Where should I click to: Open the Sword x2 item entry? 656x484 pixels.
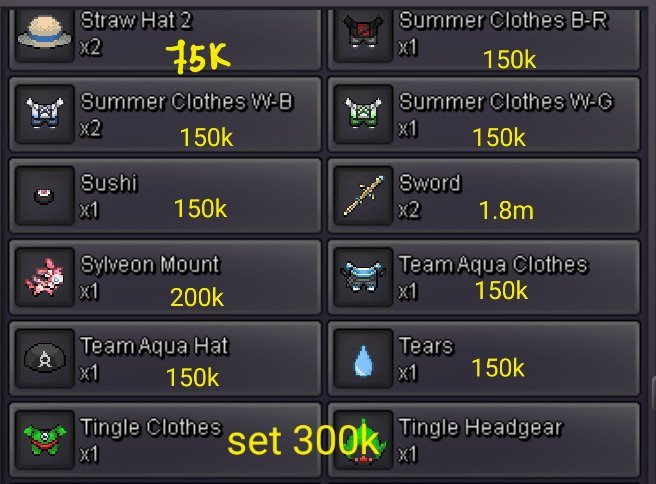point(484,195)
